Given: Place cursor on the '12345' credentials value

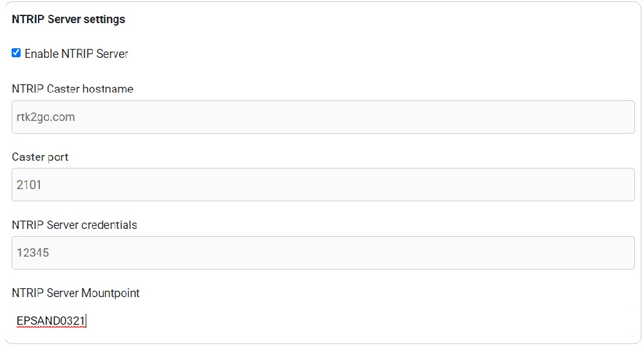Looking at the screenshot, I should tap(33, 253).
